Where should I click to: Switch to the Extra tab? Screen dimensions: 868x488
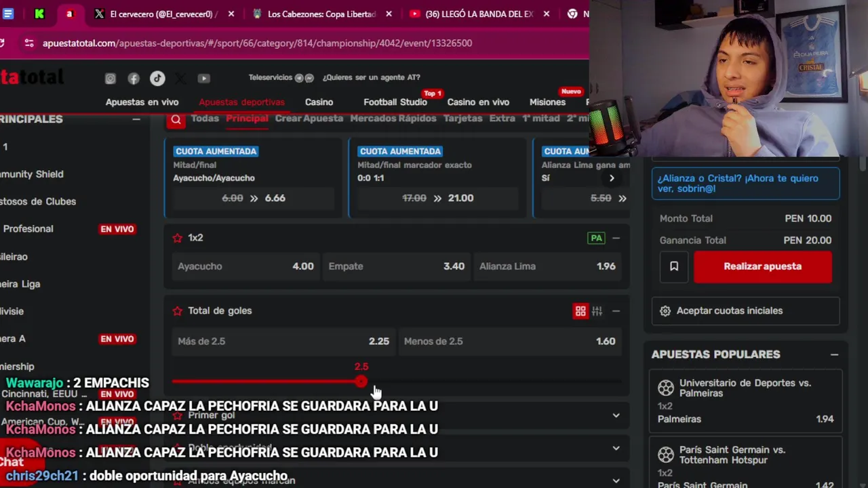(502, 118)
